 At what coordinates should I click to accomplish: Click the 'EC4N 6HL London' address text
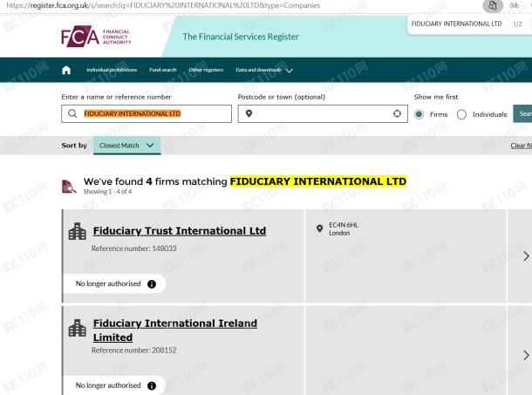pyautogui.click(x=344, y=229)
